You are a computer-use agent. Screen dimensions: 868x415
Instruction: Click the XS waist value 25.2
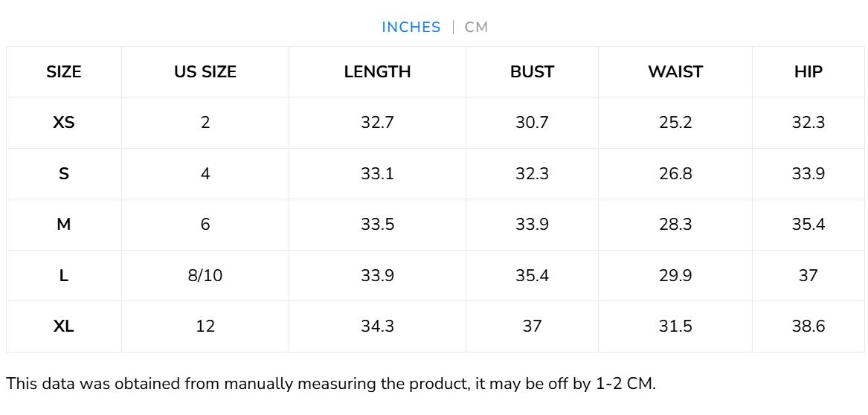(675, 123)
